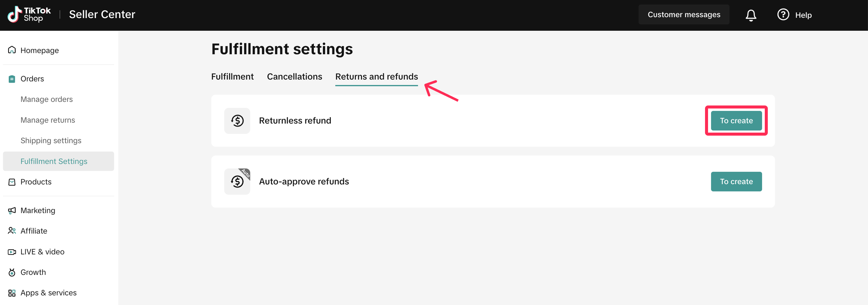Click the Auto-approve refunds icon

click(237, 181)
